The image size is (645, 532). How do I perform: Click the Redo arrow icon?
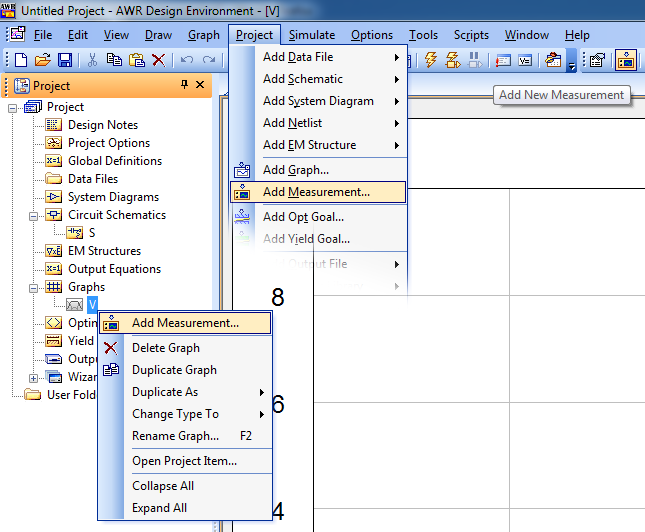point(209,60)
